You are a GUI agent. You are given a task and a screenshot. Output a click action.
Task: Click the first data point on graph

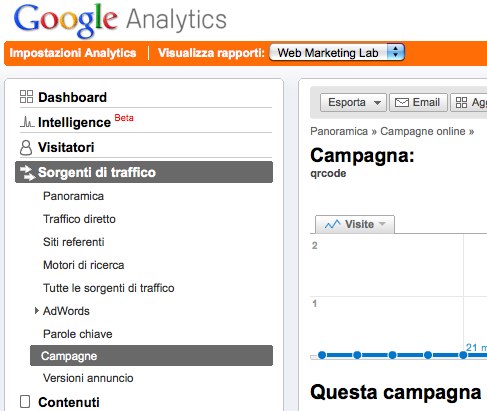coord(322,355)
